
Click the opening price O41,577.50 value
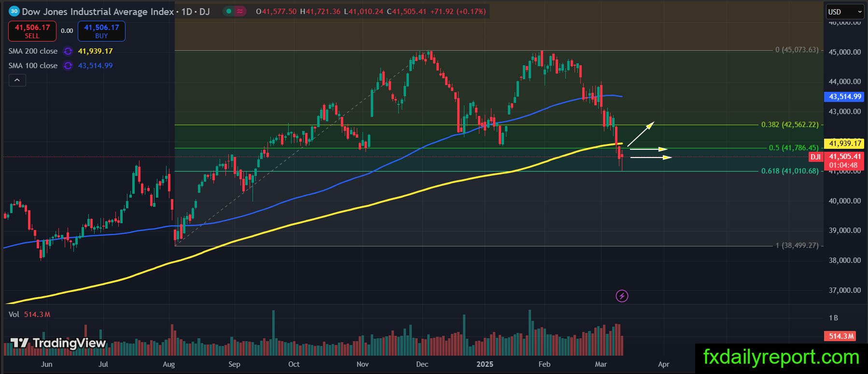[x=276, y=12]
